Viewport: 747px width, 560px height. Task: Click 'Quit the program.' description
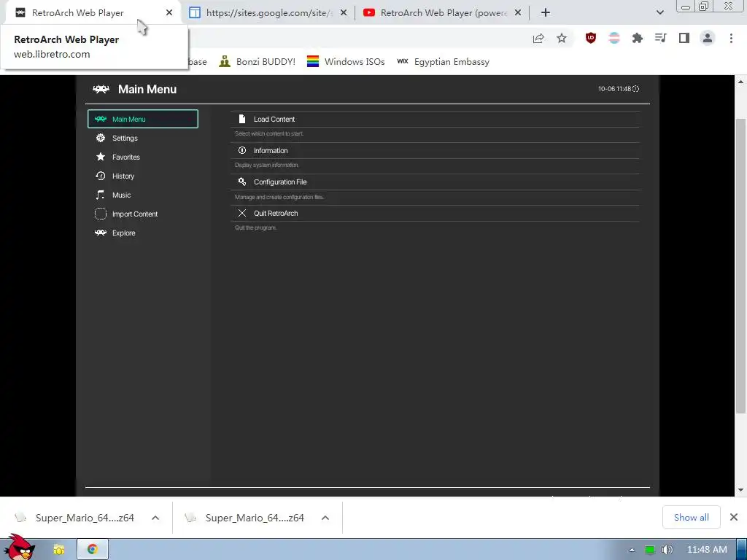[x=256, y=228]
